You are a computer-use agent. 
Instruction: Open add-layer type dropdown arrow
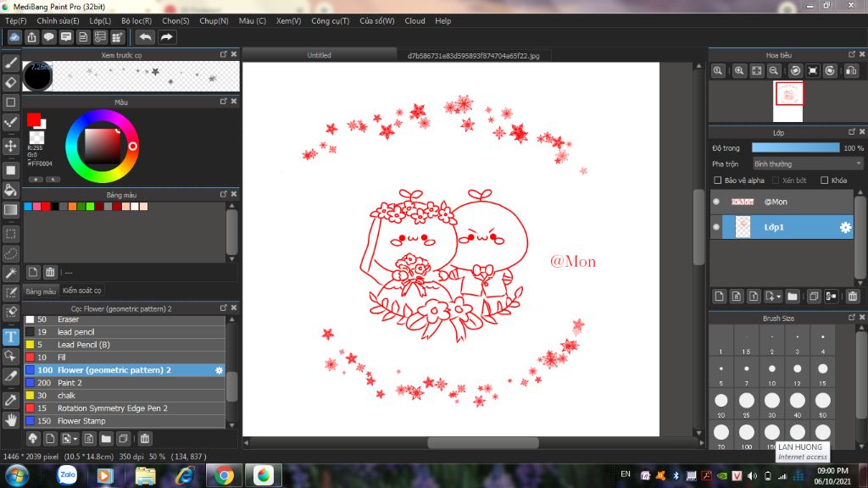778,297
